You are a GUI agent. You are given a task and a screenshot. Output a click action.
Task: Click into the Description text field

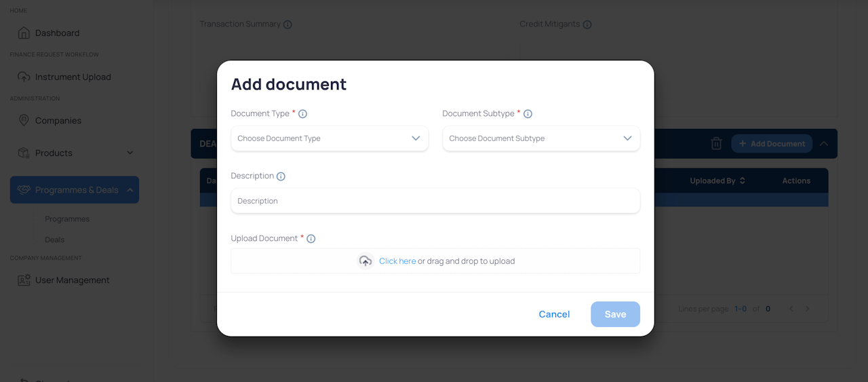435,201
